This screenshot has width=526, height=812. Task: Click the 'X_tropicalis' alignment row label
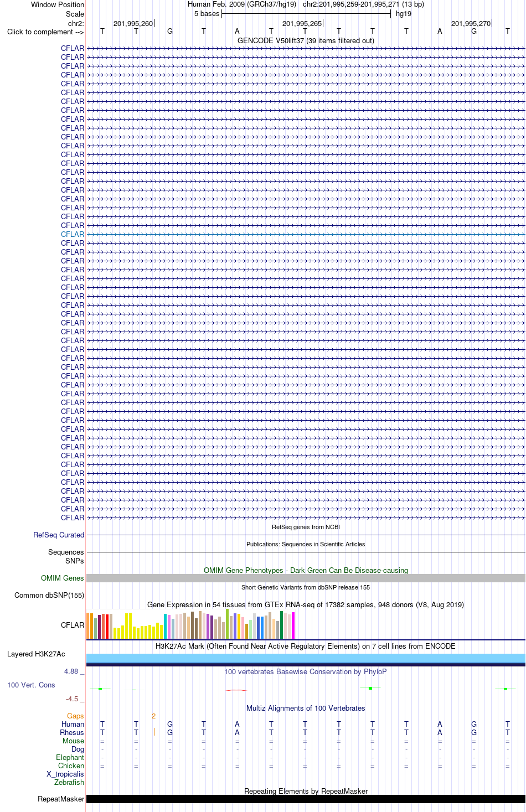[65, 774]
